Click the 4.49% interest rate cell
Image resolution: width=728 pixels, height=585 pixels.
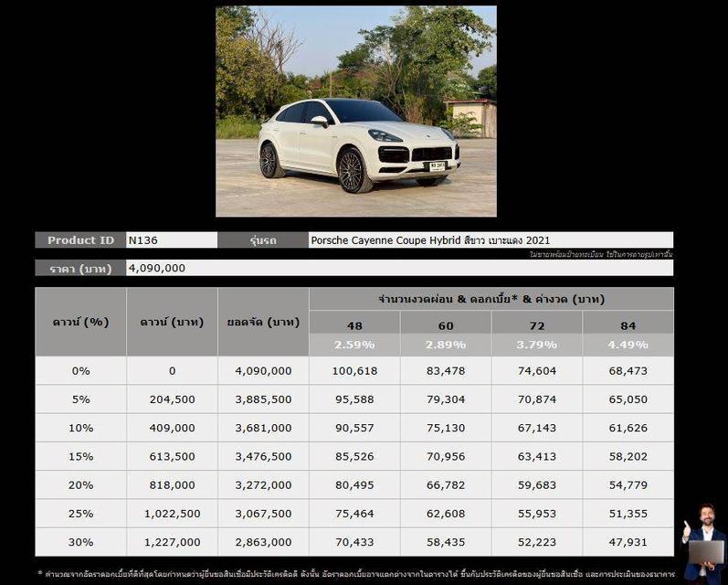click(628, 345)
